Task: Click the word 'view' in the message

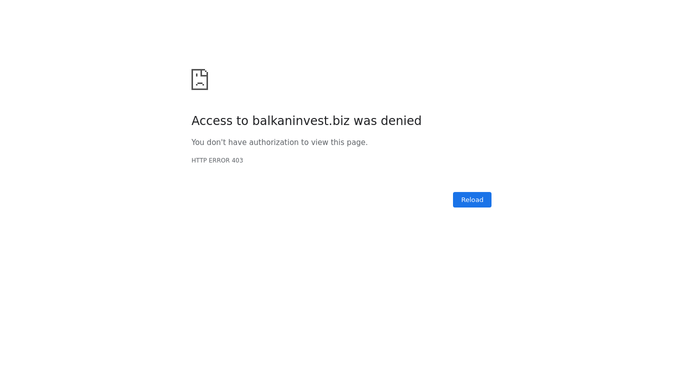Action: 319,142
